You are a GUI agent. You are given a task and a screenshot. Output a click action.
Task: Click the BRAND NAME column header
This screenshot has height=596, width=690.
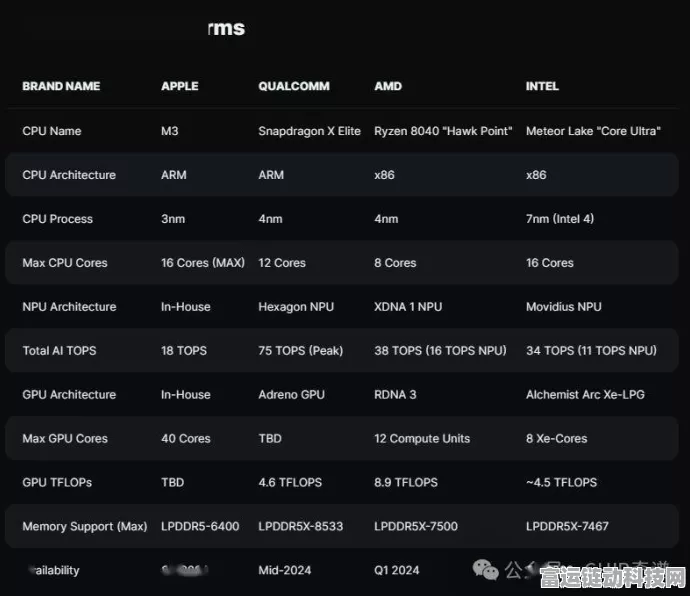click(61, 86)
